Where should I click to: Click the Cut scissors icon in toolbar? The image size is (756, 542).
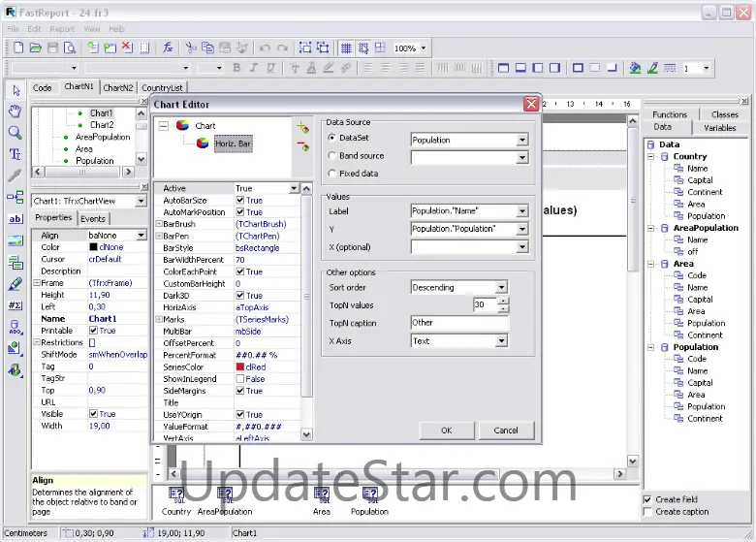coord(191,48)
